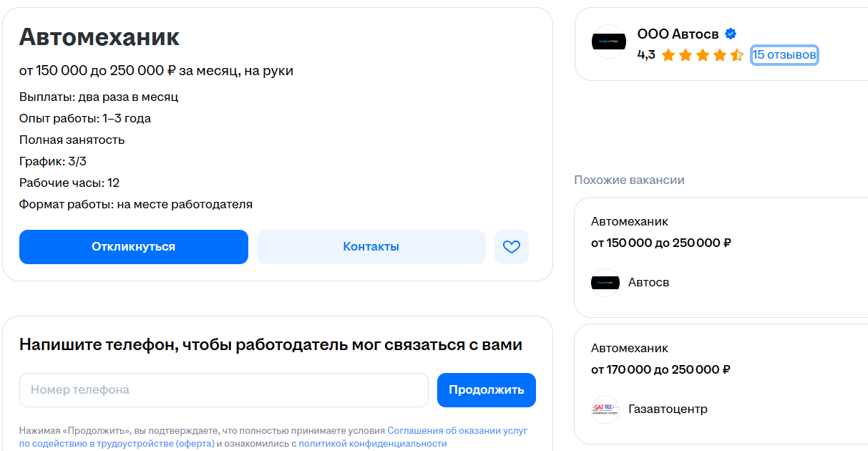Open the similar Автомеханик vacancy from Автосв
This screenshot has width=868, height=451.
(x=630, y=222)
